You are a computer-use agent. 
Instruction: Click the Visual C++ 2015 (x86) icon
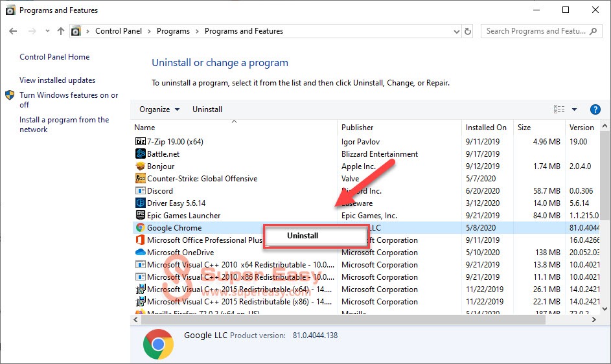tap(141, 302)
